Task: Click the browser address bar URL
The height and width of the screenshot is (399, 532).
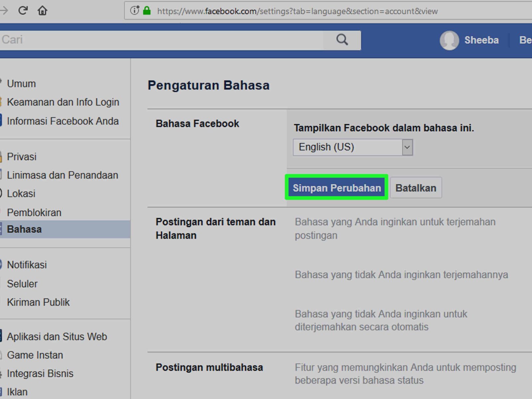Action: [297, 11]
